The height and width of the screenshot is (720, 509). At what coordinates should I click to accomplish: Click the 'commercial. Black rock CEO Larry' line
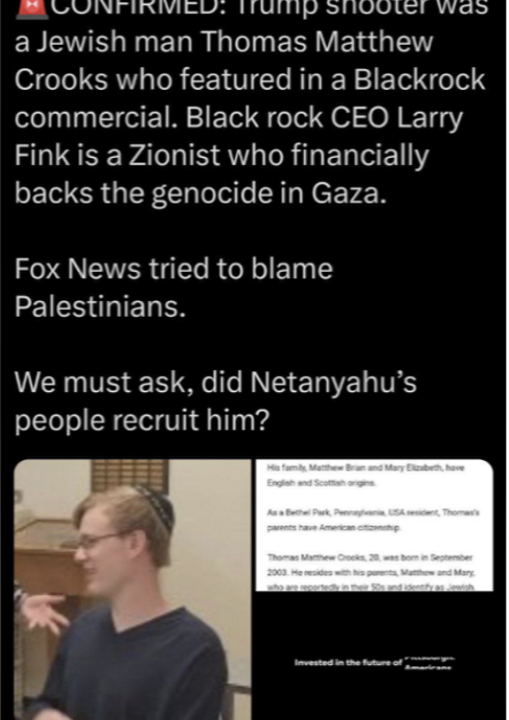(238, 118)
